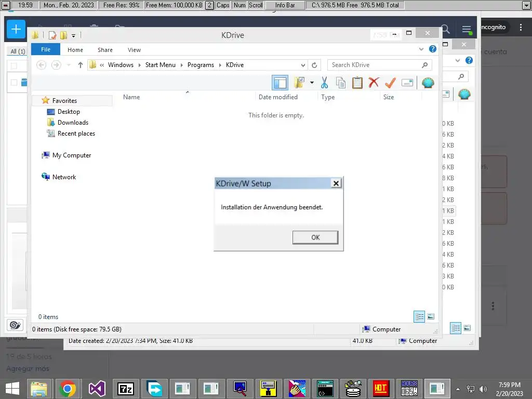Click the blue plus button in background window
The image size is (532, 399).
[x=16, y=29]
